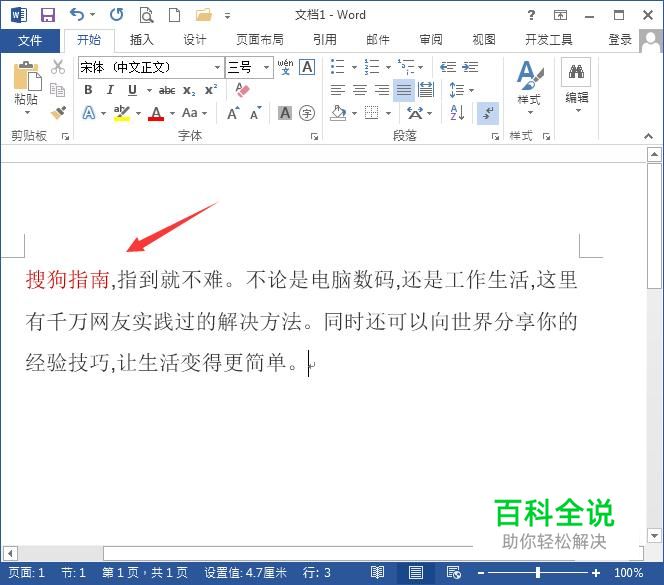The width and height of the screenshot is (664, 585).
Task: Switch to the 插入 tab
Action: 141,40
